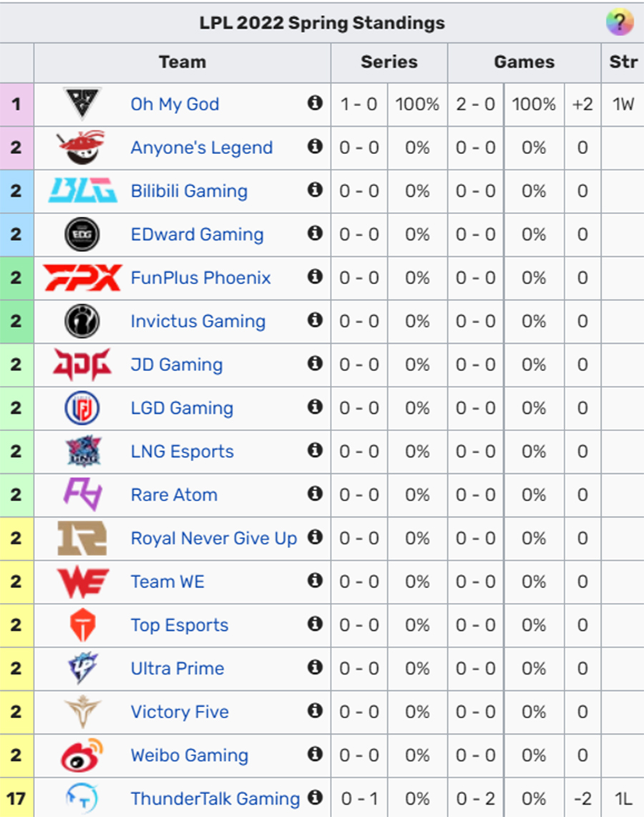Click the rainbow help question mark icon
This screenshot has height=817, width=644.
pyautogui.click(x=620, y=22)
